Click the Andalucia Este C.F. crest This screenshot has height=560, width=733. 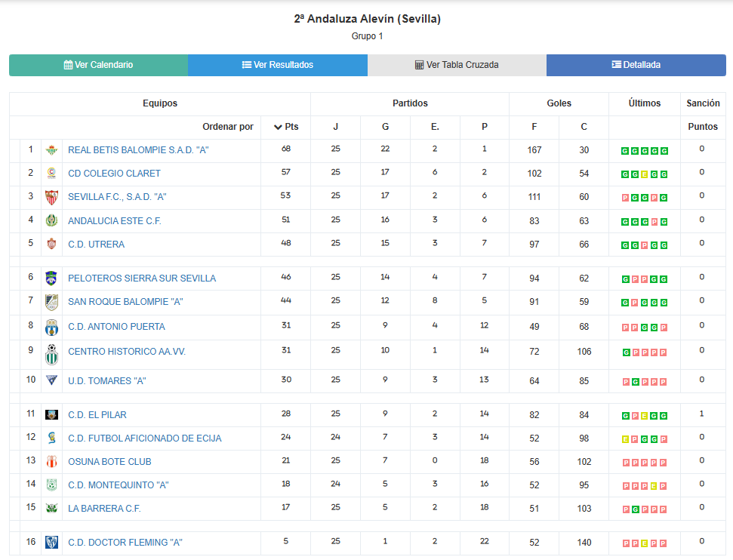pyautogui.click(x=51, y=220)
